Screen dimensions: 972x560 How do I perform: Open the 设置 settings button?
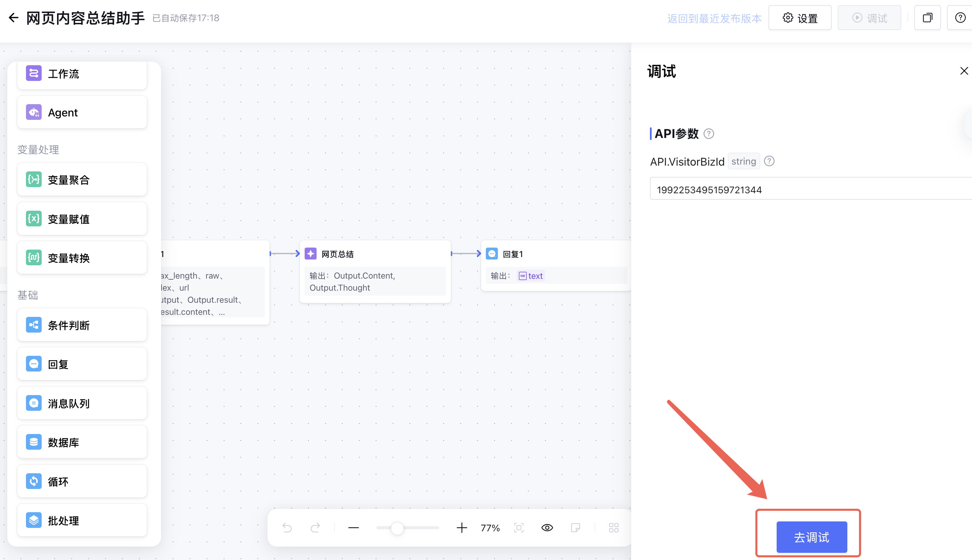pyautogui.click(x=800, y=18)
